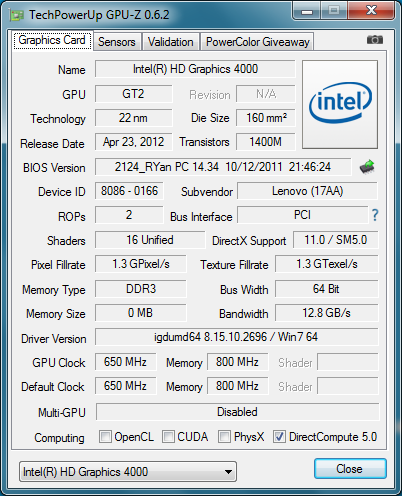
Task: Click the Multi-GPU field showing Disabled
Action: [237, 412]
